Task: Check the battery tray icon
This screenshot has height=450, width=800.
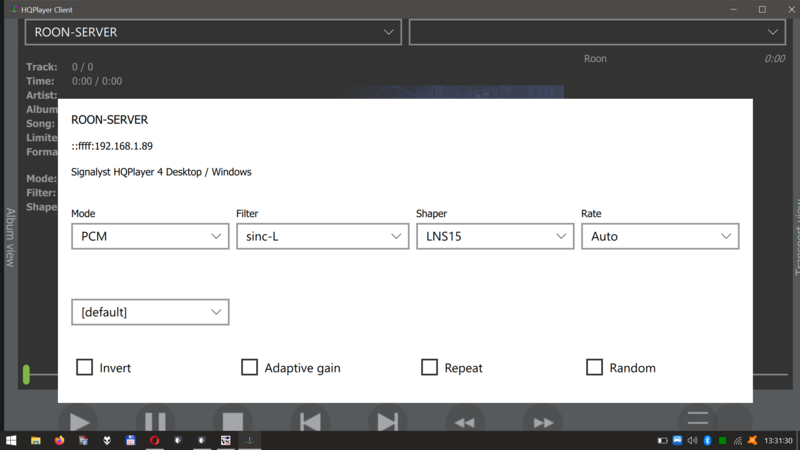Action: coord(662,440)
